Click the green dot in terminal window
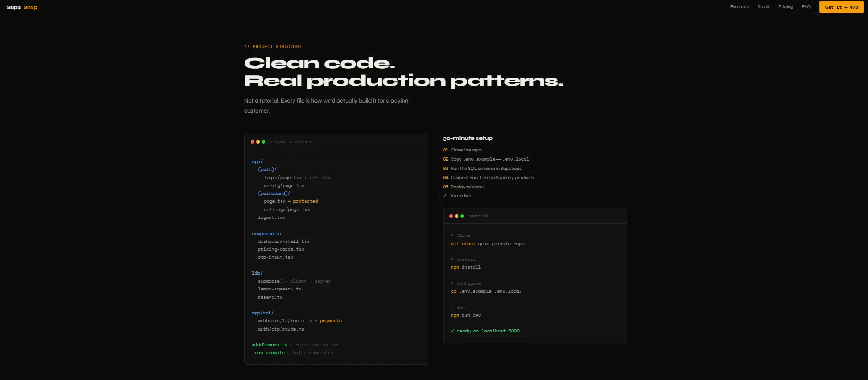Image resolution: width=868 pixels, height=380 pixels. (x=462, y=216)
